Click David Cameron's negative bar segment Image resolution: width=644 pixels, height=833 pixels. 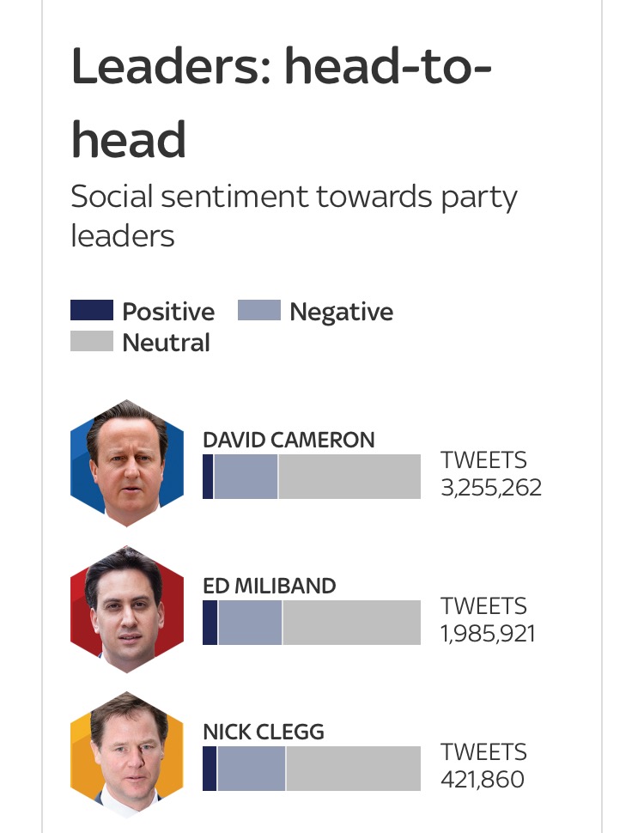(246, 477)
